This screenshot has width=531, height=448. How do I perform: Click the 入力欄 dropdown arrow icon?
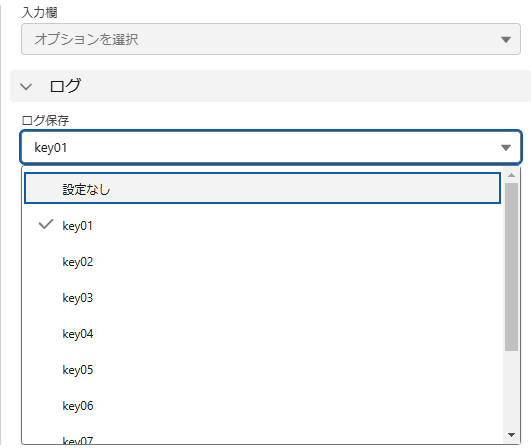tap(506, 40)
